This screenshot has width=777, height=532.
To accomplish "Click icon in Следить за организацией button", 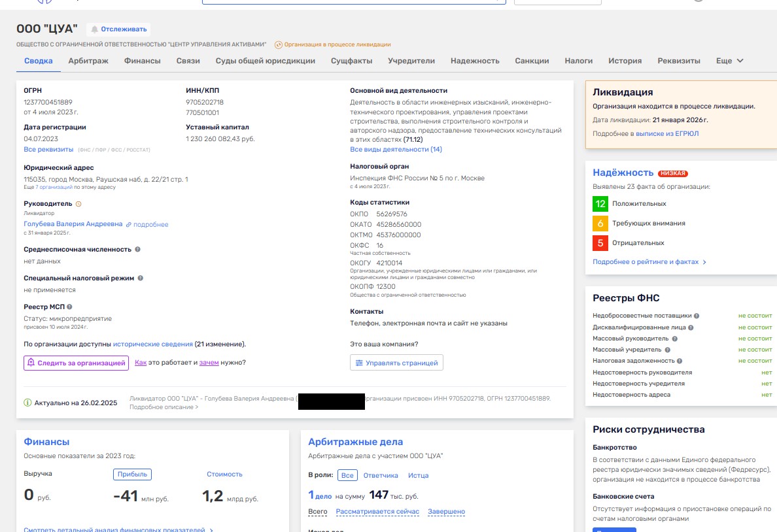I will pos(31,363).
